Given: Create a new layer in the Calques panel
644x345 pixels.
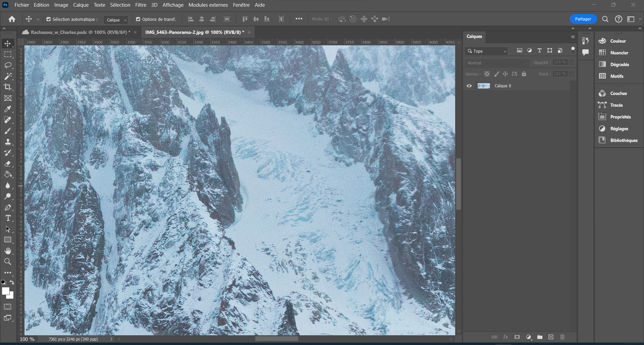Looking at the screenshot, I should 551,337.
